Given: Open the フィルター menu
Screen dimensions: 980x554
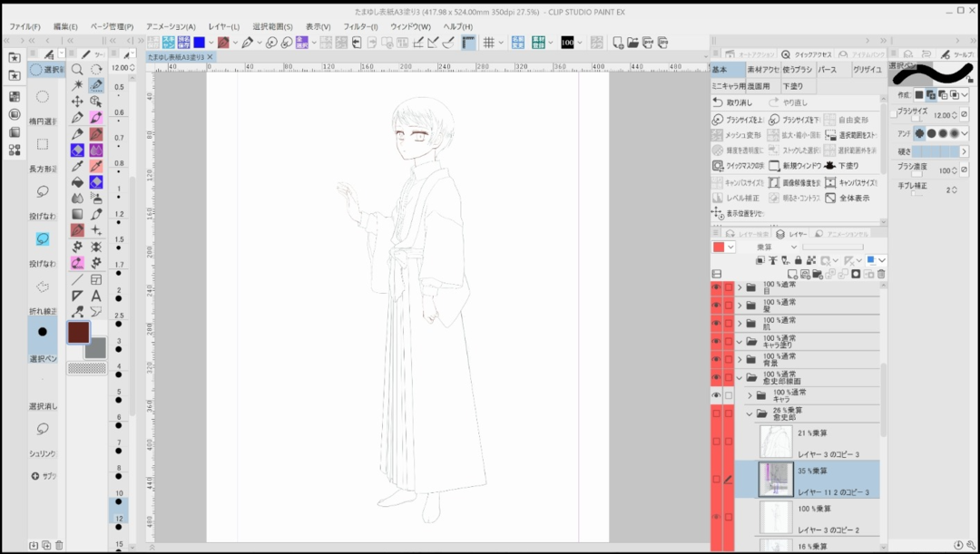Looking at the screenshot, I should coord(360,26).
